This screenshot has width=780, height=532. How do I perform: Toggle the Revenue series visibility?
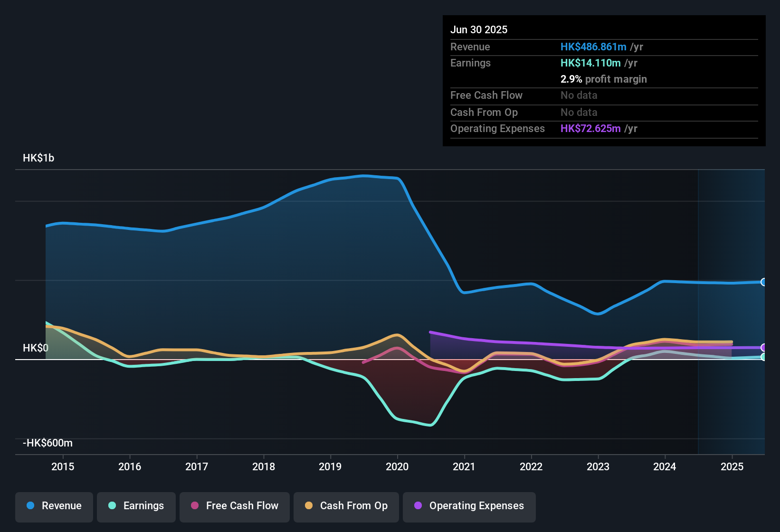54,506
